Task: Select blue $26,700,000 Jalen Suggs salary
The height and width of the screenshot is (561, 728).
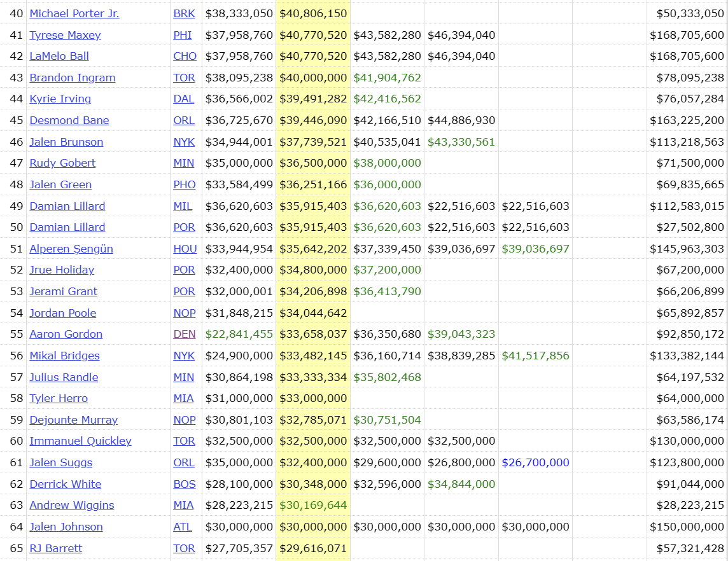Action: point(535,462)
